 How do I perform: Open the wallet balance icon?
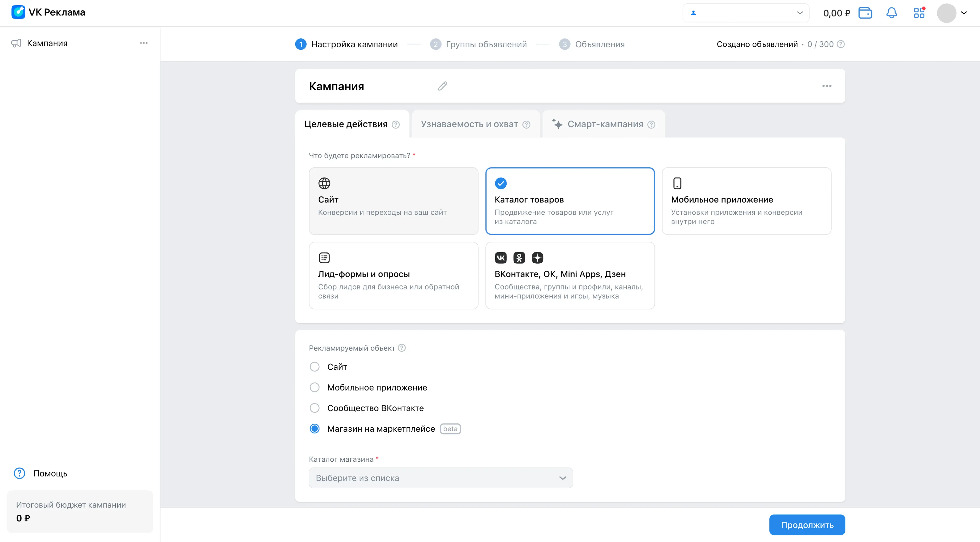click(865, 13)
